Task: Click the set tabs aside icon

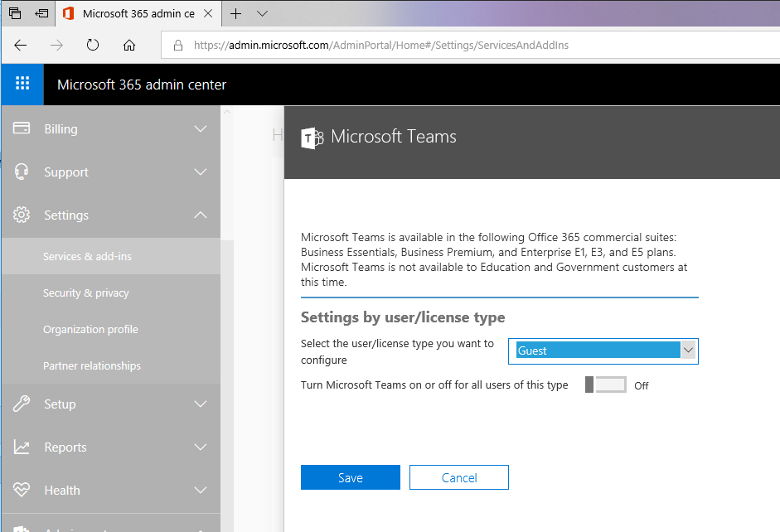Action: (x=41, y=13)
